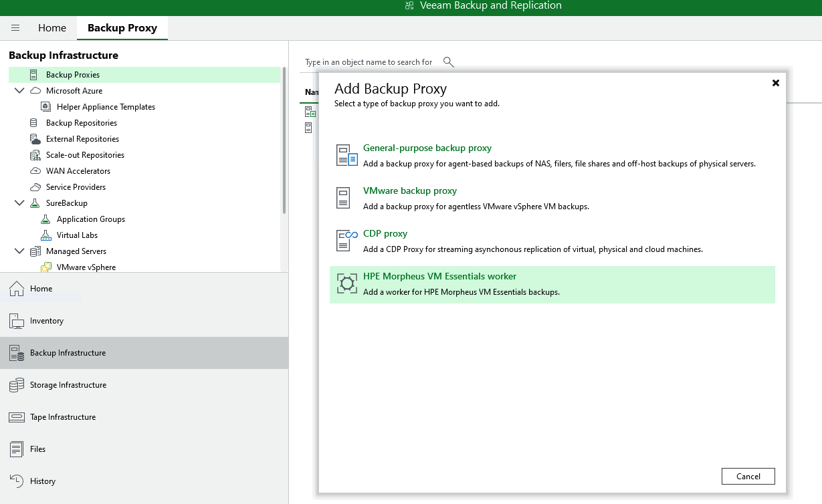This screenshot has height=504, width=822.
Task: Click the External Repositories icon
Action: point(35,139)
